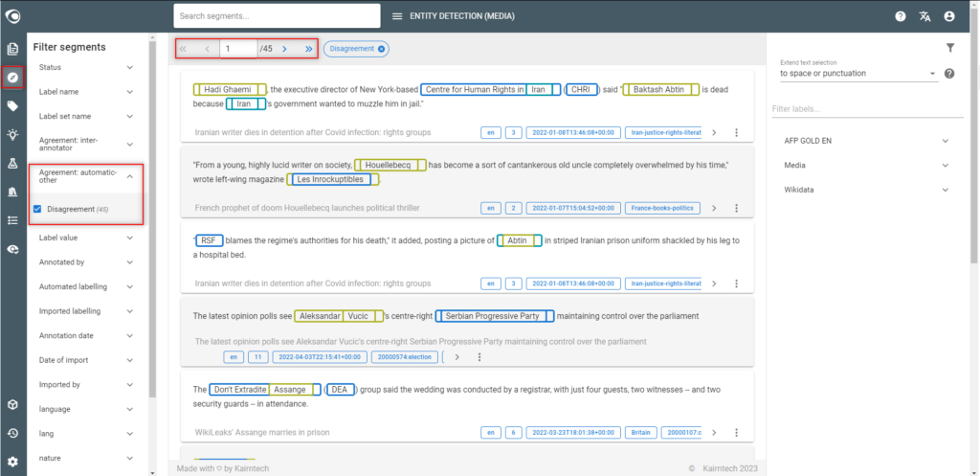Open the checklist icon in sidebar
Viewport: 980px width, 476px height.
click(12, 220)
